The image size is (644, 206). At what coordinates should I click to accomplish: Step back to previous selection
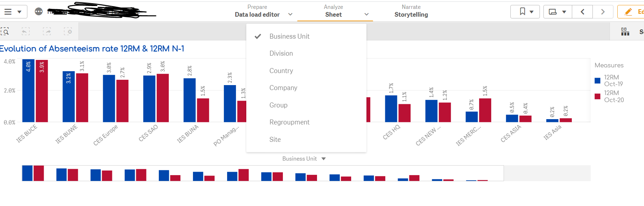pyautogui.click(x=25, y=32)
